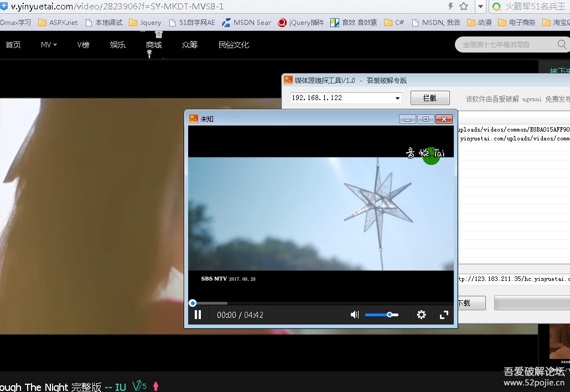Open the Jquery bookmark folder
Viewport: 570px width, 392px height.
(x=145, y=23)
